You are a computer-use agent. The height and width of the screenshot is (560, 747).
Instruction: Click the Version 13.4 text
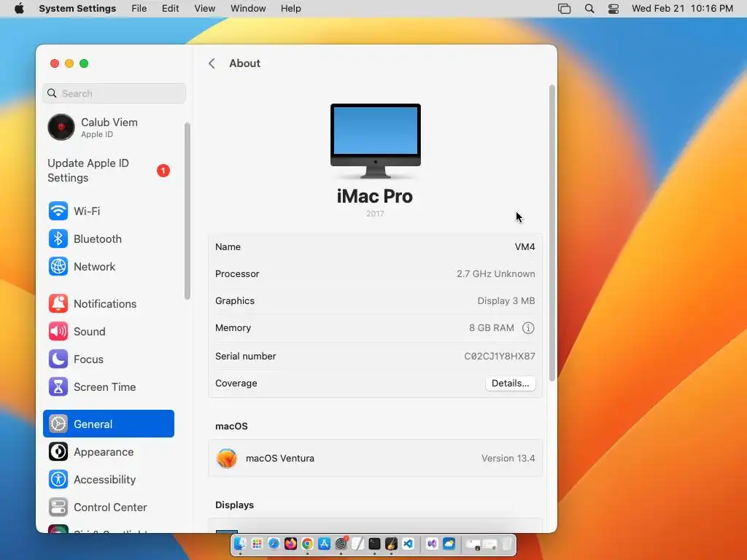pyautogui.click(x=508, y=458)
